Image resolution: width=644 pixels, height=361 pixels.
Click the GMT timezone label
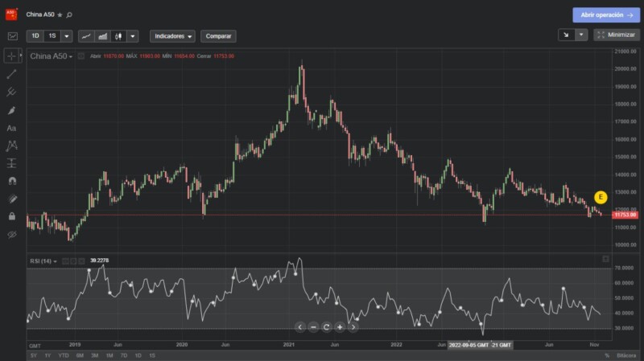35,346
